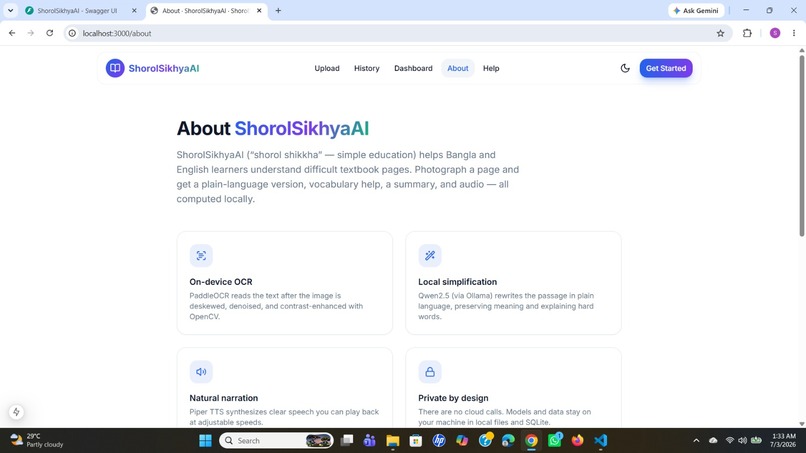Click the ShorolSikhyaAI brand name link
This screenshot has height=453, width=806.
pyautogui.click(x=163, y=68)
